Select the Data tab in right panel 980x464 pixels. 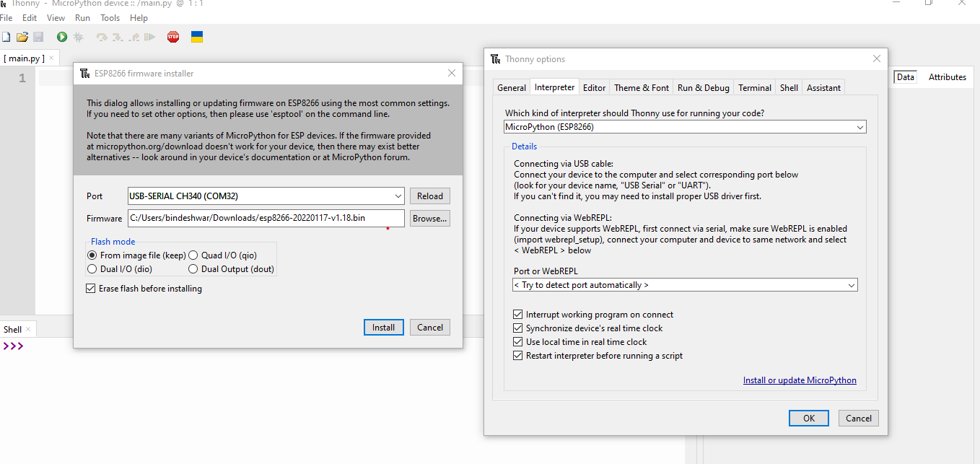tap(905, 77)
